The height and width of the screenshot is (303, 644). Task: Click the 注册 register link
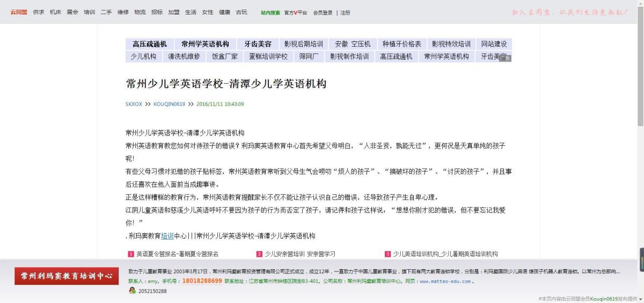tap(345, 13)
